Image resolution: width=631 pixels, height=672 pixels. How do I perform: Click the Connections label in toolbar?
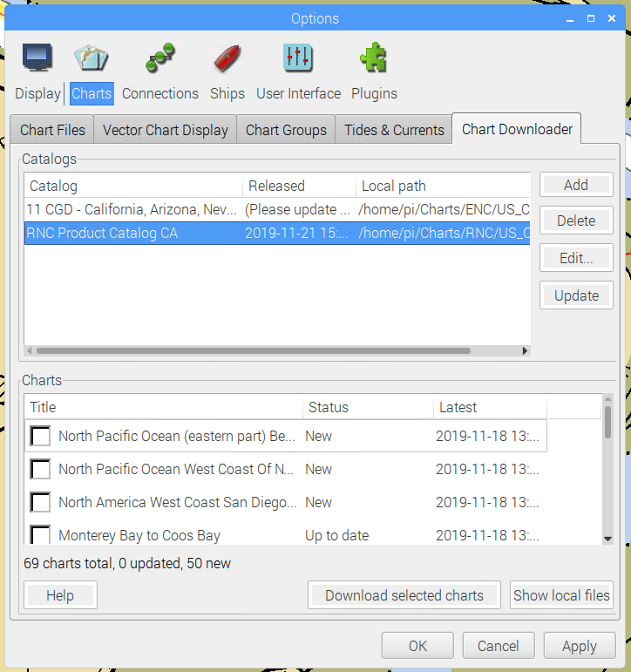pyautogui.click(x=160, y=93)
